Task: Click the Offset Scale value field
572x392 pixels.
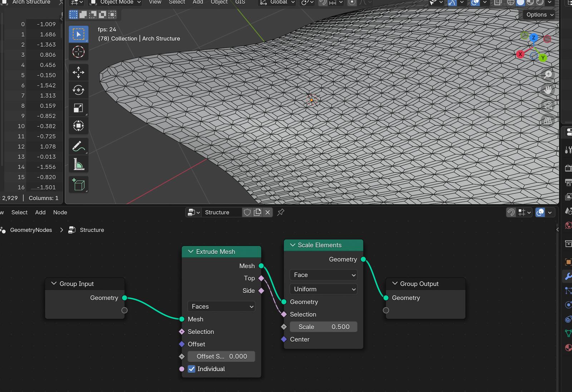Action: coord(221,356)
